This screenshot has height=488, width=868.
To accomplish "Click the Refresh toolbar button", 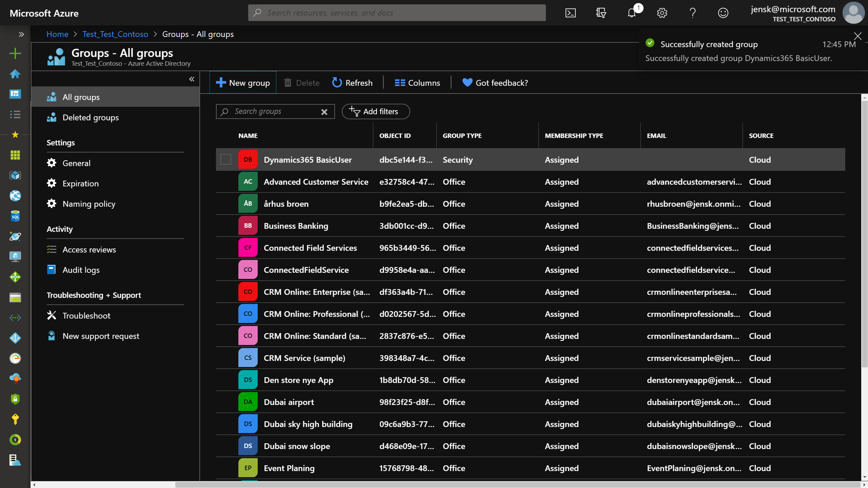I will pos(352,83).
